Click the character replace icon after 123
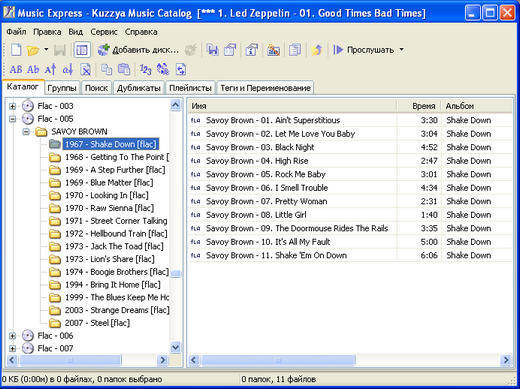This screenshot has width=520, height=389. point(163,70)
